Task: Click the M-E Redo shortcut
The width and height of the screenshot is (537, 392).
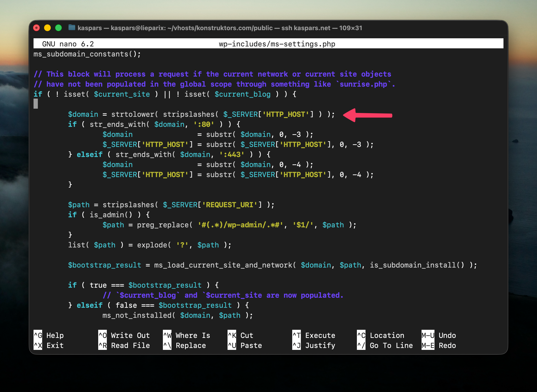Action: click(439, 345)
